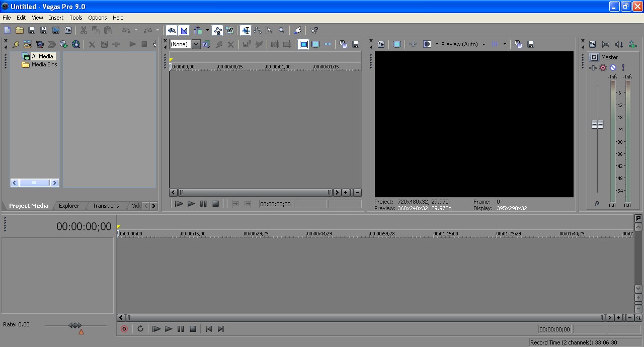The width and height of the screenshot is (644, 347).
Task: Zoom in Trimmer timeline with plus button
Action: coord(346,193)
